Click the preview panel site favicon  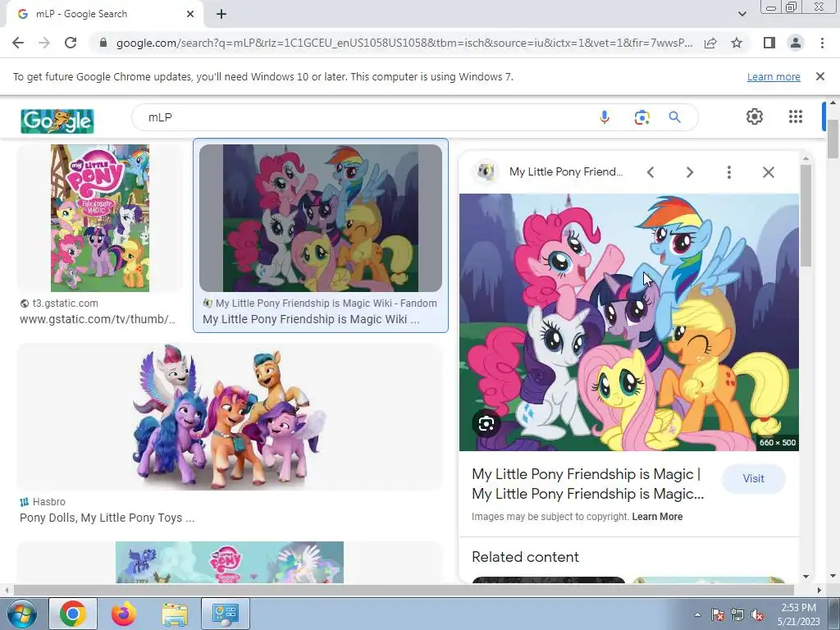[x=486, y=172]
